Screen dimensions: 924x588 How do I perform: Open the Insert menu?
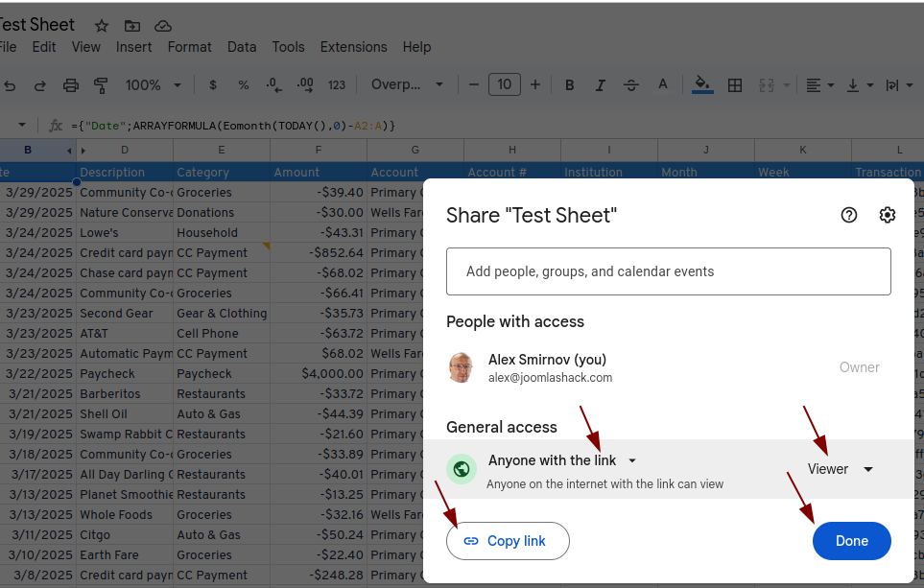(x=133, y=47)
